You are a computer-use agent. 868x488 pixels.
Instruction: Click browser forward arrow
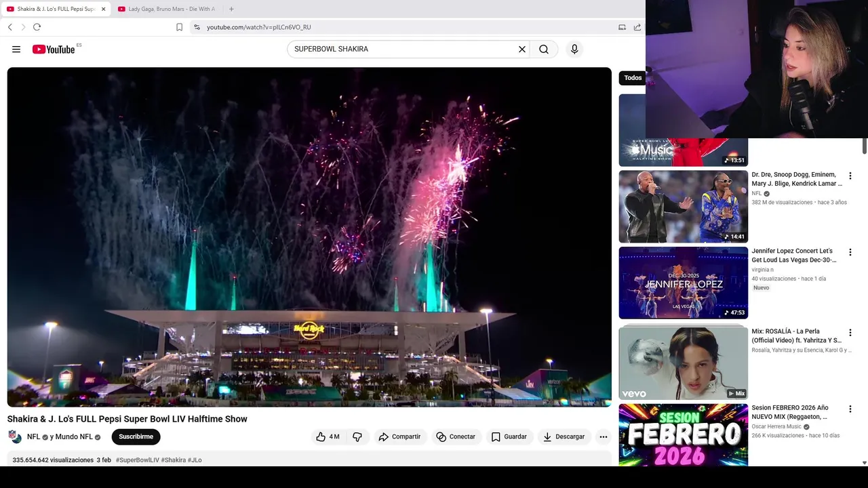(x=23, y=27)
